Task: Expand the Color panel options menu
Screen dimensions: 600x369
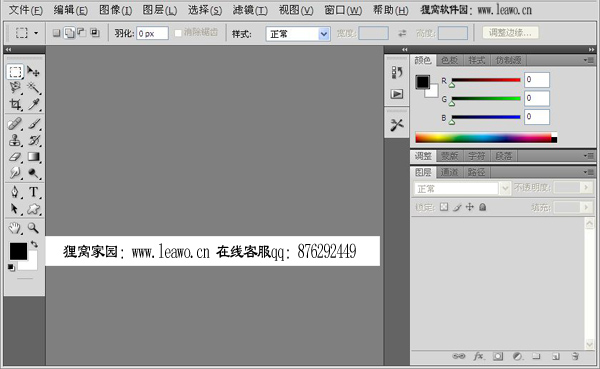Action: click(x=589, y=60)
